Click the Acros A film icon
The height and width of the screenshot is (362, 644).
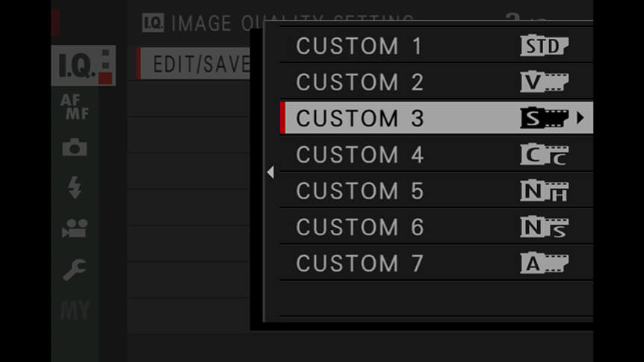click(x=544, y=263)
